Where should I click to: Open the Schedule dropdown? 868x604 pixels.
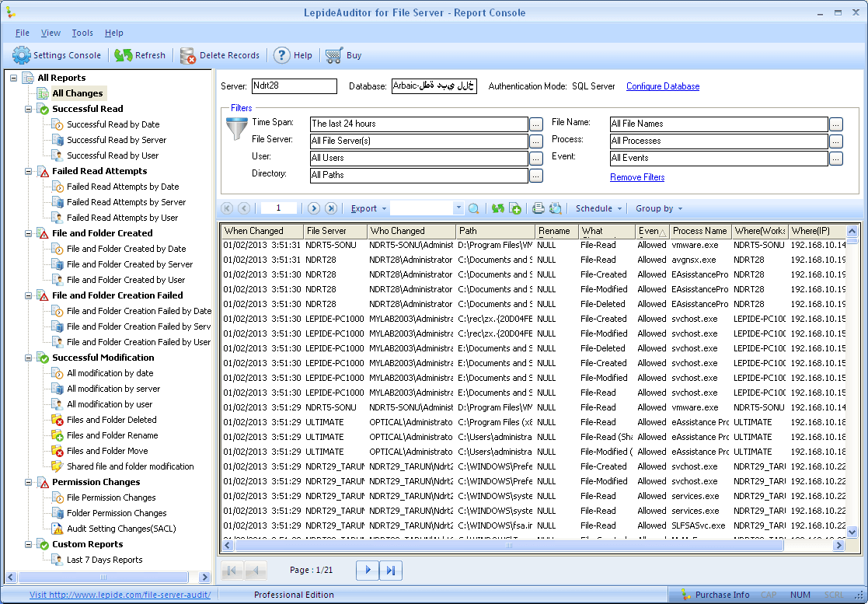click(x=598, y=208)
